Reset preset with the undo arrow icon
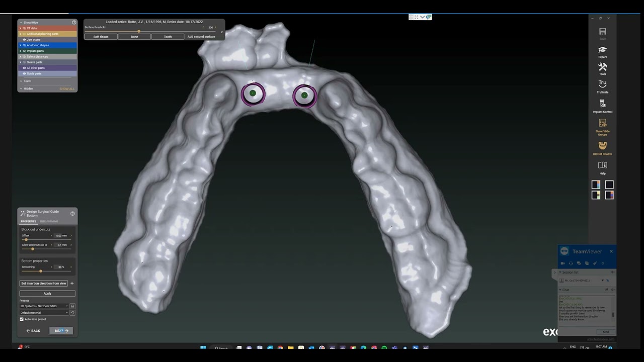644x362 pixels. click(72, 313)
